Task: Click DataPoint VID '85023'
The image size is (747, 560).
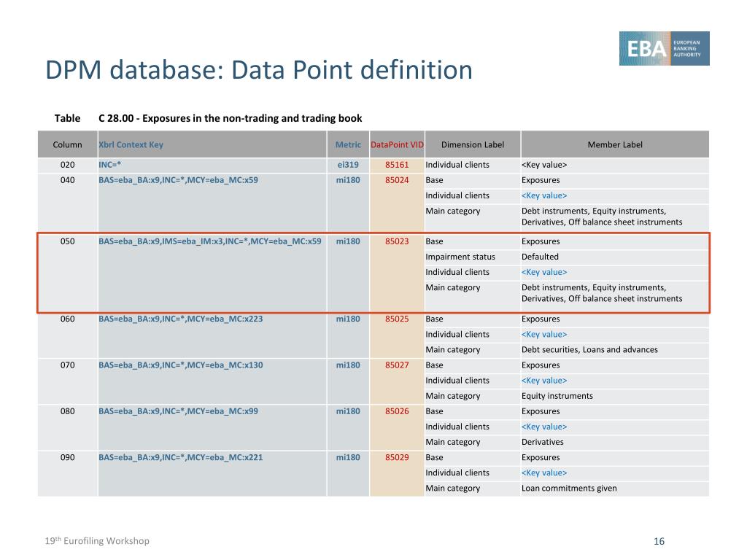Action: coord(397,241)
